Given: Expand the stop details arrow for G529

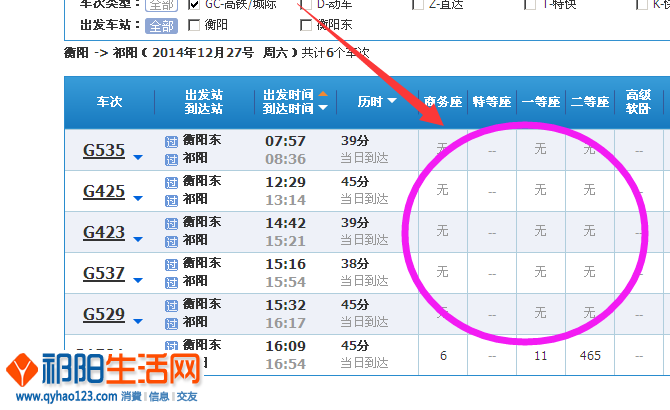Looking at the screenshot, I should [138, 322].
